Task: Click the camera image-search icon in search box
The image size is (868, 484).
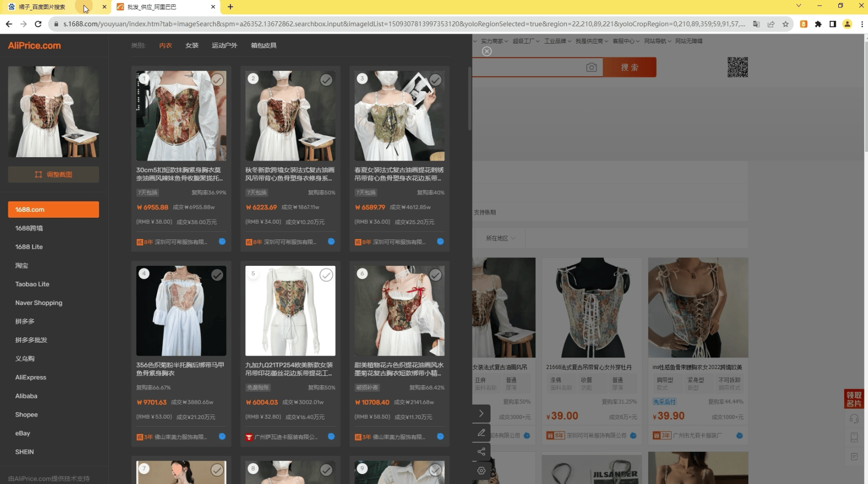Action: [591, 67]
